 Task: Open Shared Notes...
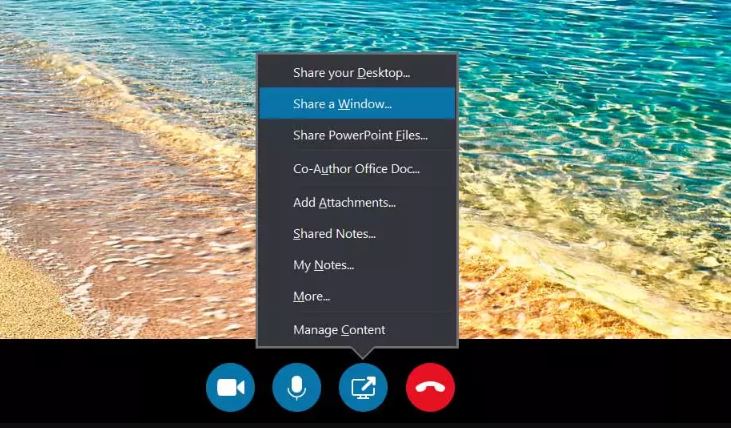[357, 234]
